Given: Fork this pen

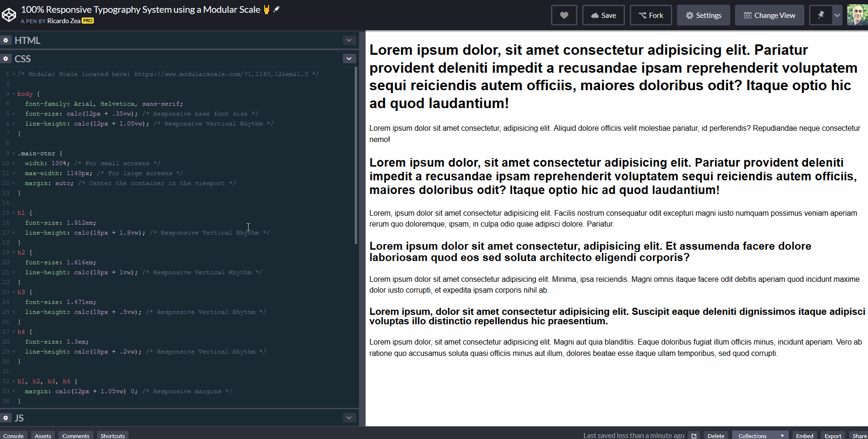Looking at the screenshot, I should tap(651, 15).
